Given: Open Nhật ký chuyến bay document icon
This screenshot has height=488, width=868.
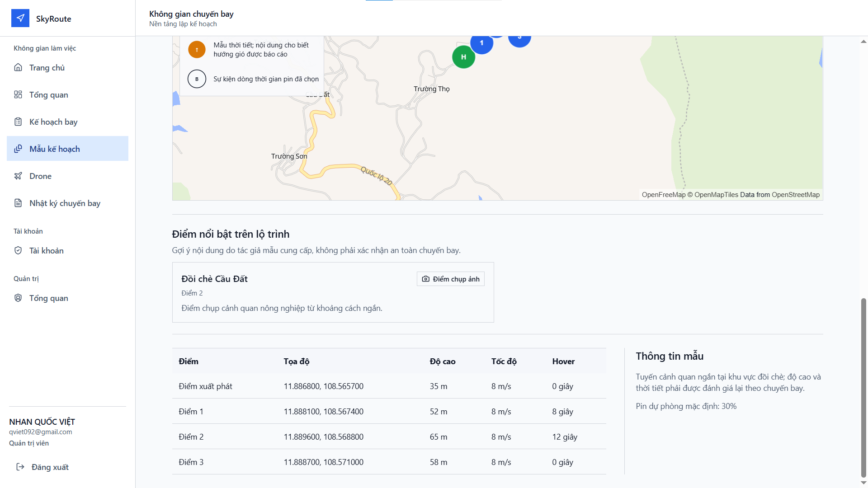Looking at the screenshot, I should click(18, 203).
